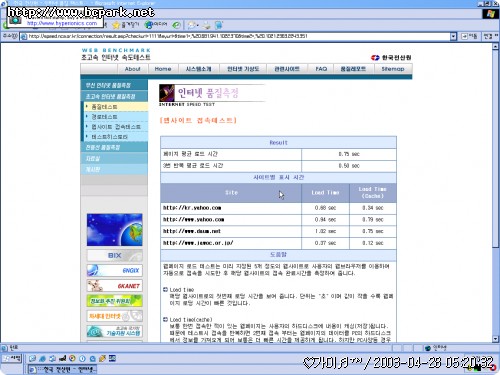Open the Internet zone icon in status bar
Viewport: 500px width, 375px height.
[x=428, y=348]
